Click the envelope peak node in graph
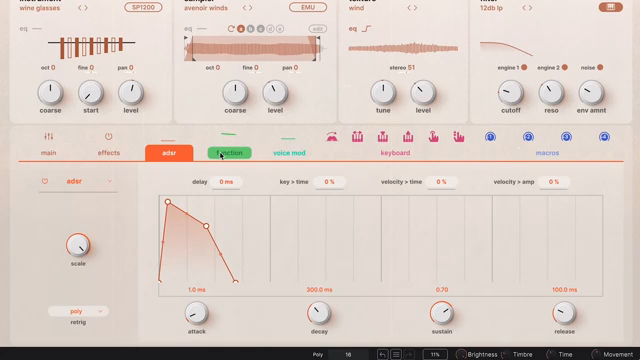The width and height of the screenshot is (640, 360). [168, 202]
